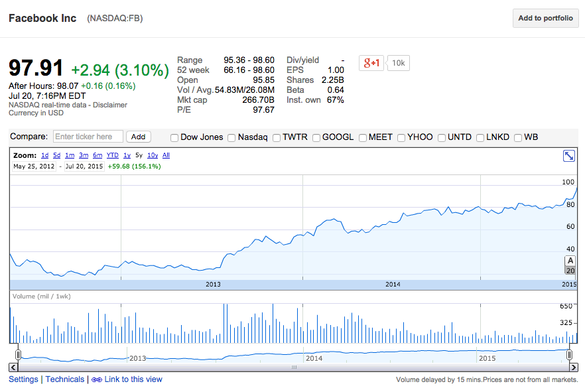Click the 'A' chart scale icon
The height and width of the screenshot is (392, 585).
pos(569,260)
